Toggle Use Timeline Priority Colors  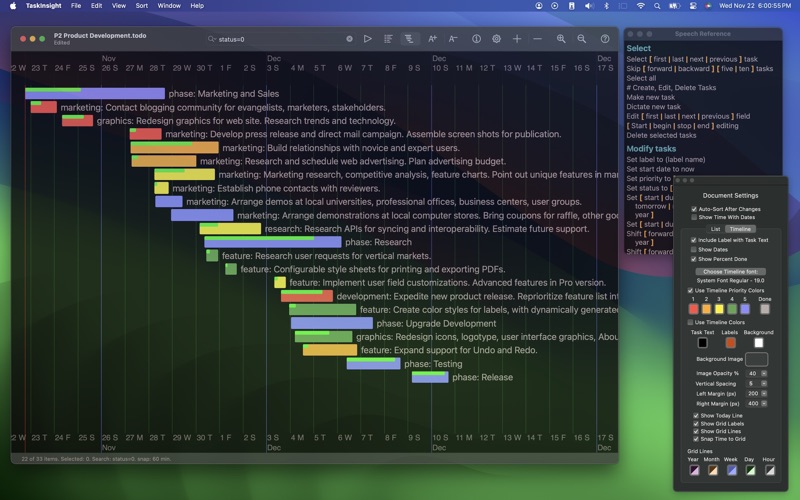pyautogui.click(x=690, y=290)
